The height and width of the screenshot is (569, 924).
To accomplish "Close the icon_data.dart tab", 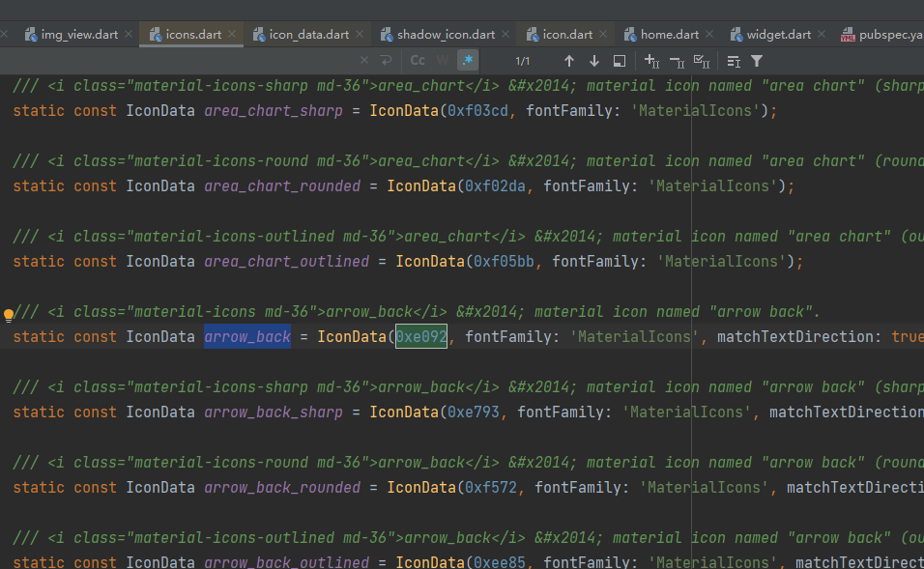I will click(361, 33).
